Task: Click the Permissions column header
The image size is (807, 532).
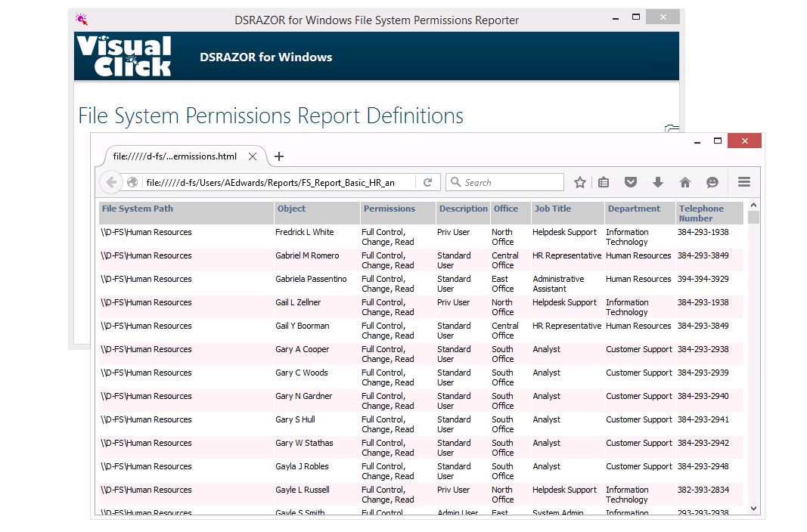Action: coord(389,209)
